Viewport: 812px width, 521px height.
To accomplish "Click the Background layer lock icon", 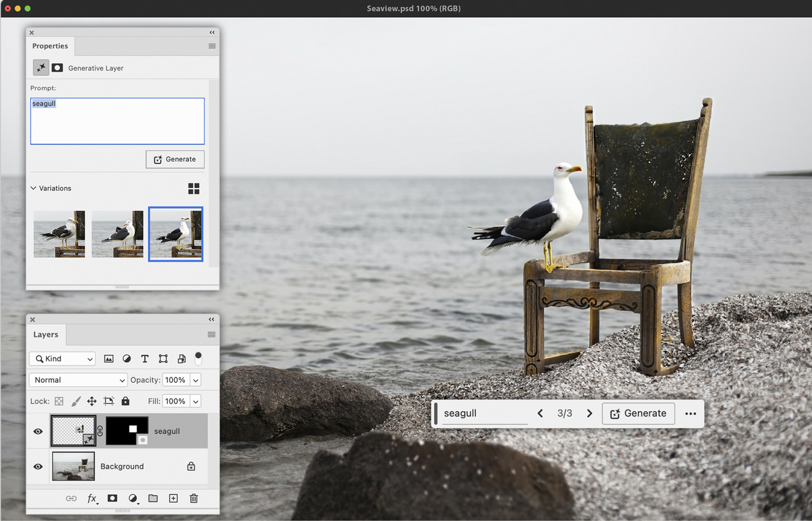I will pyautogui.click(x=191, y=467).
